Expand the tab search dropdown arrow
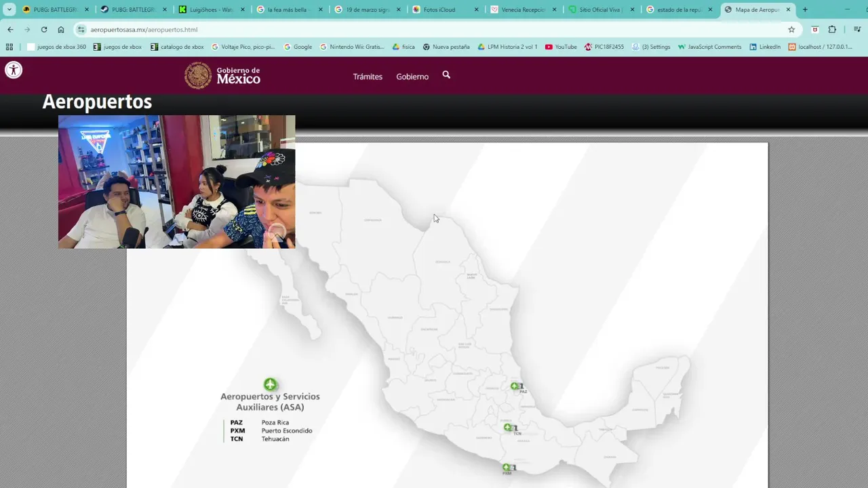This screenshot has width=868, height=488. (9, 9)
